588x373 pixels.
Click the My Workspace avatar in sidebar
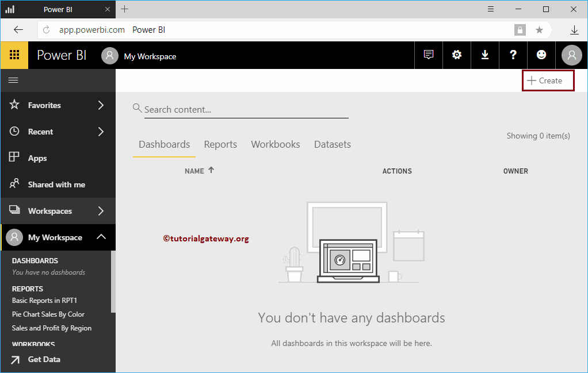pyautogui.click(x=14, y=237)
